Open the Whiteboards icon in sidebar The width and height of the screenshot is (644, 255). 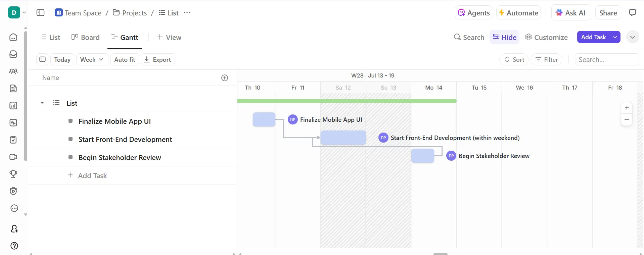pos(13,123)
